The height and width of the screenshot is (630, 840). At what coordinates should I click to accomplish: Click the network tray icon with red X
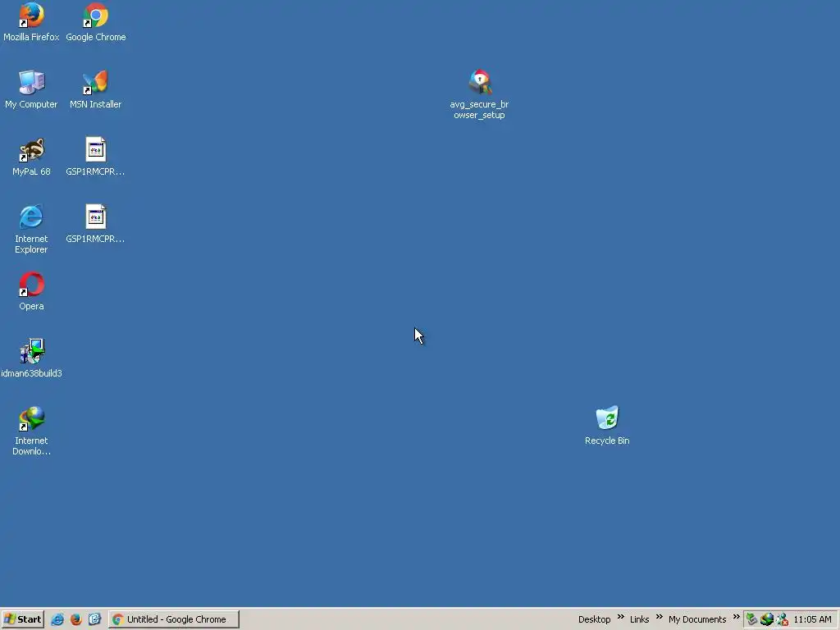pyautogui.click(x=782, y=619)
